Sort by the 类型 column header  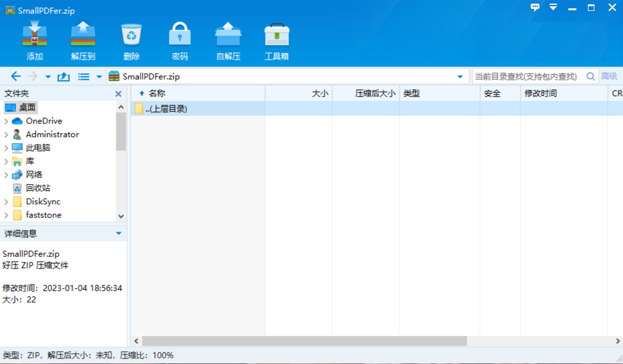pos(440,94)
